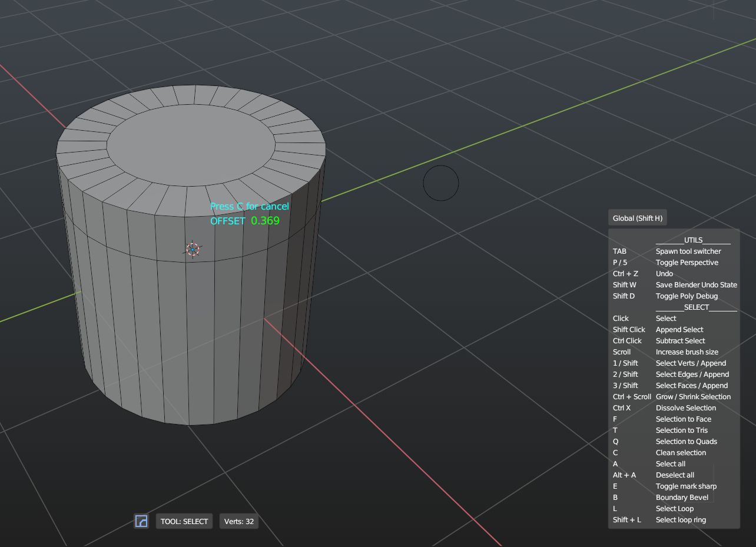Click the TOOL: SELECT indicator
This screenshot has height=547, width=756.
tap(184, 521)
